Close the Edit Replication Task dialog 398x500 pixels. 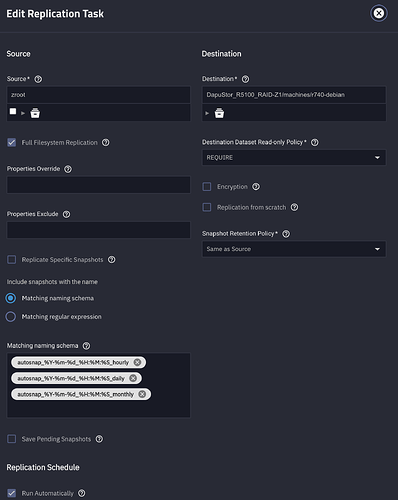379,13
